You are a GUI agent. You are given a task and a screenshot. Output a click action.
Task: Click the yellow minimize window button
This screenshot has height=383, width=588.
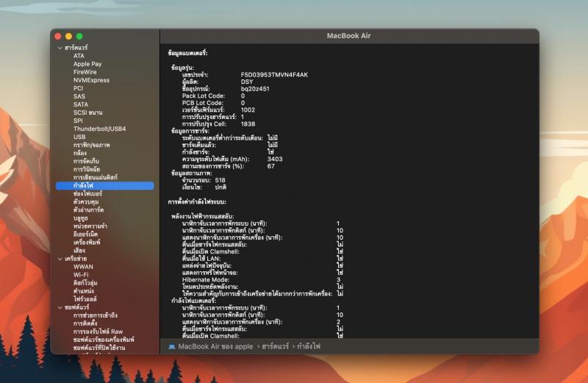click(68, 36)
